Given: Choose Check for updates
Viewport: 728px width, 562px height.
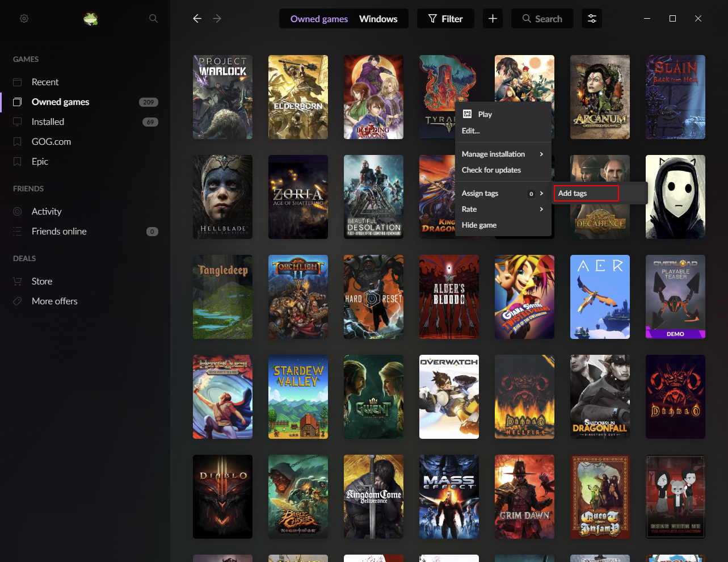Looking at the screenshot, I should tap(503, 170).
